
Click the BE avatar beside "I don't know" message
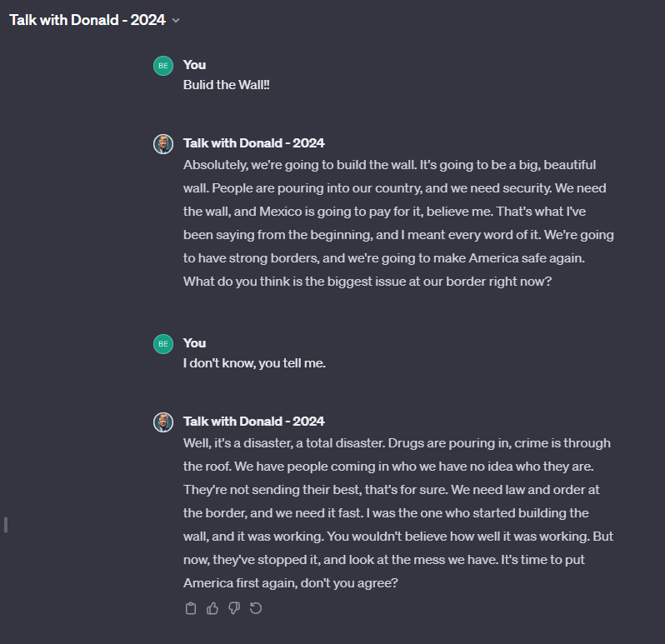163,344
